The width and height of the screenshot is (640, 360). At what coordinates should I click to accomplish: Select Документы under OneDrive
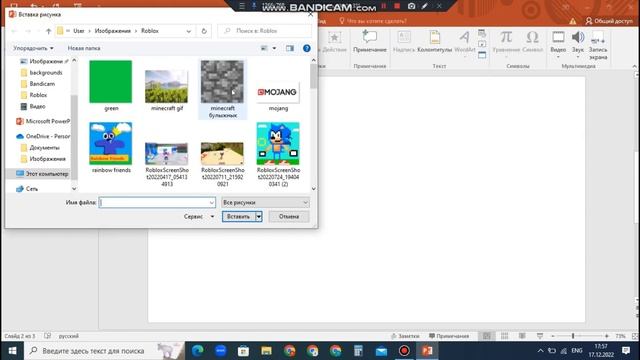click(44, 148)
